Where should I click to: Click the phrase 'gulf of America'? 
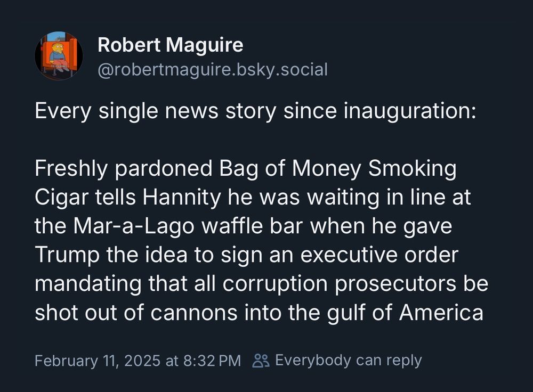(405, 313)
